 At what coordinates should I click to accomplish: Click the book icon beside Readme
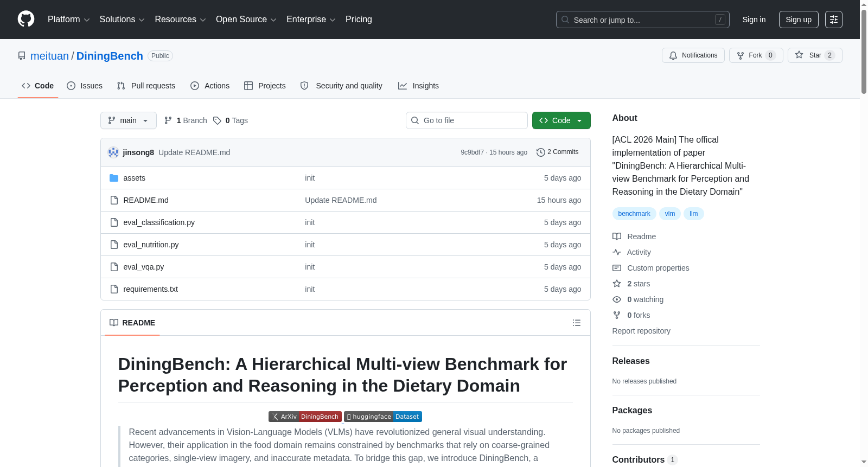(617, 236)
